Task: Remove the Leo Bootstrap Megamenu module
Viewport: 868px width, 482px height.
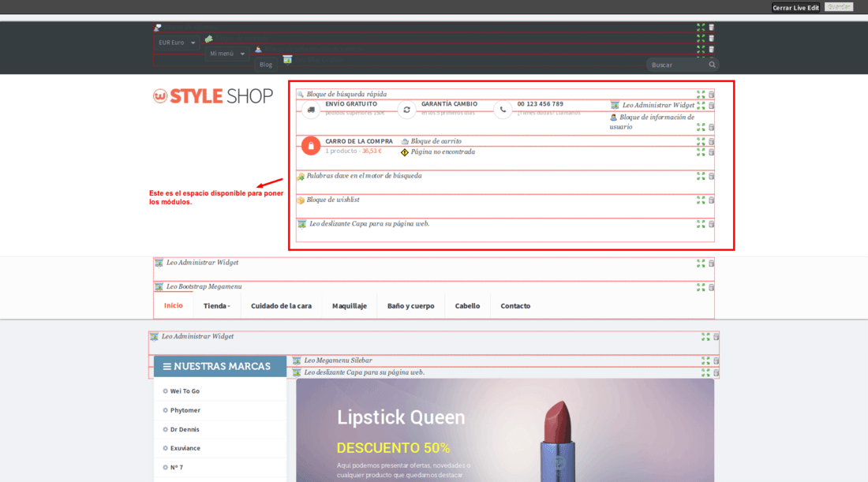Action: coord(712,287)
